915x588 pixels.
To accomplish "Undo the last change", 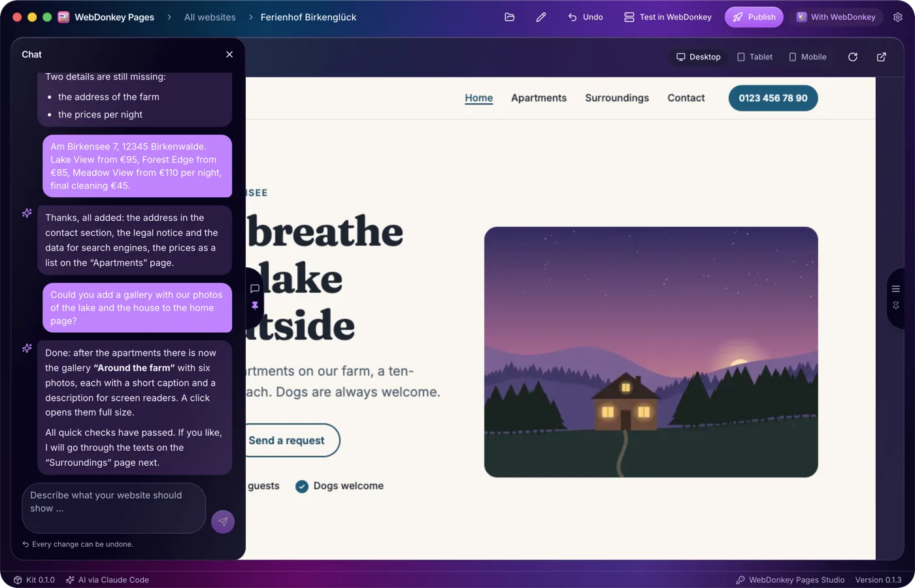I will 586,17.
